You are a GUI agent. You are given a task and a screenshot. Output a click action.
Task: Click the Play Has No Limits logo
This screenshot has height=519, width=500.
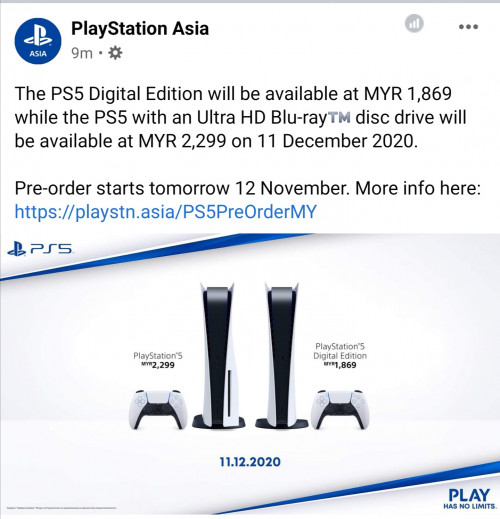470,499
